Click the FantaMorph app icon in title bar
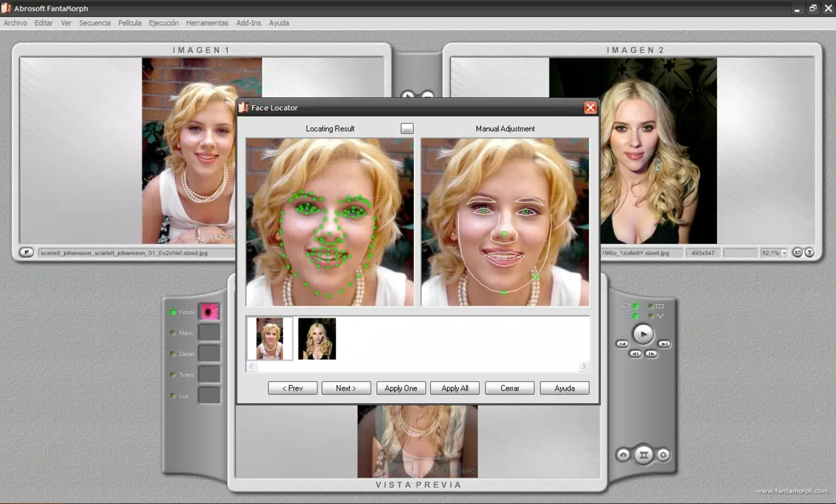This screenshot has width=836, height=504. (x=7, y=8)
